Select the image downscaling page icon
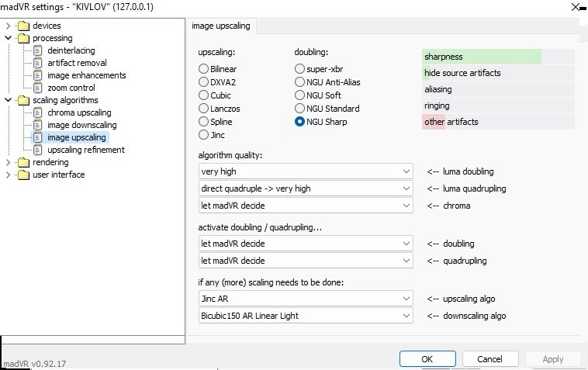 [38, 125]
